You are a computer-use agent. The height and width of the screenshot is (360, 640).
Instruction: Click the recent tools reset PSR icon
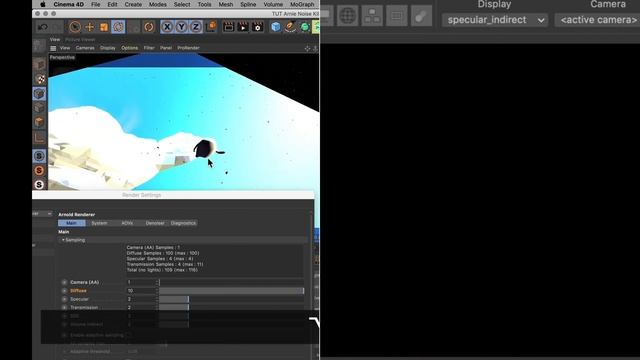[x=149, y=27]
